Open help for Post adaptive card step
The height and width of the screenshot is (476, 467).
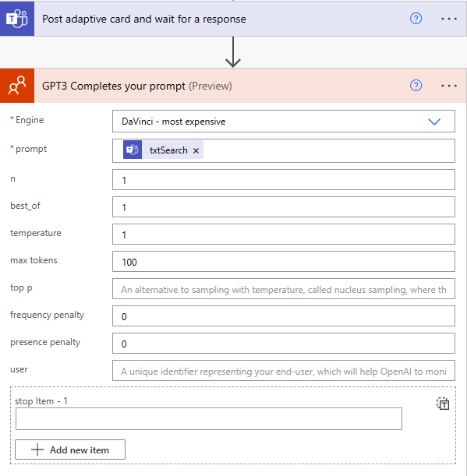pos(416,19)
